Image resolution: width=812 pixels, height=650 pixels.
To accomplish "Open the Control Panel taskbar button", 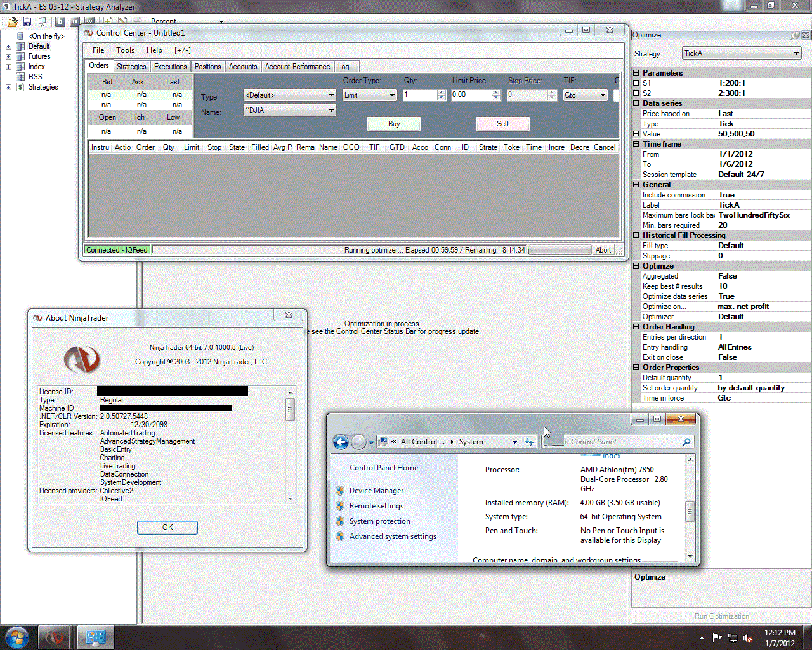I will pyautogui.click(x=95, y=637).
